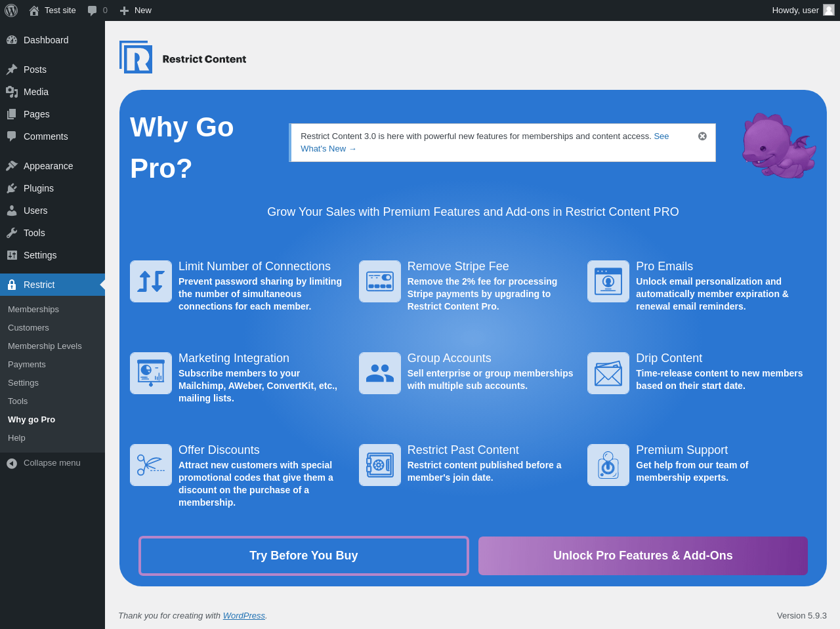The height and width of the screenshot is (629, 840).
Task: Click the Offer Discounts heading
Action: 219,450
